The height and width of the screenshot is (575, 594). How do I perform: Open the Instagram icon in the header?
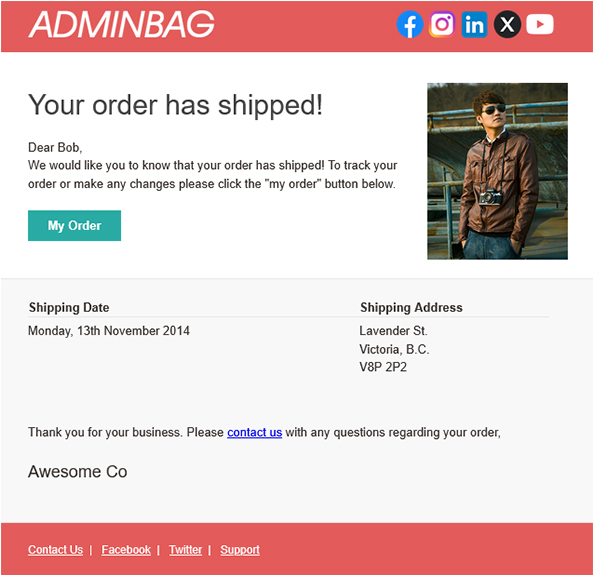coord(442,25)
